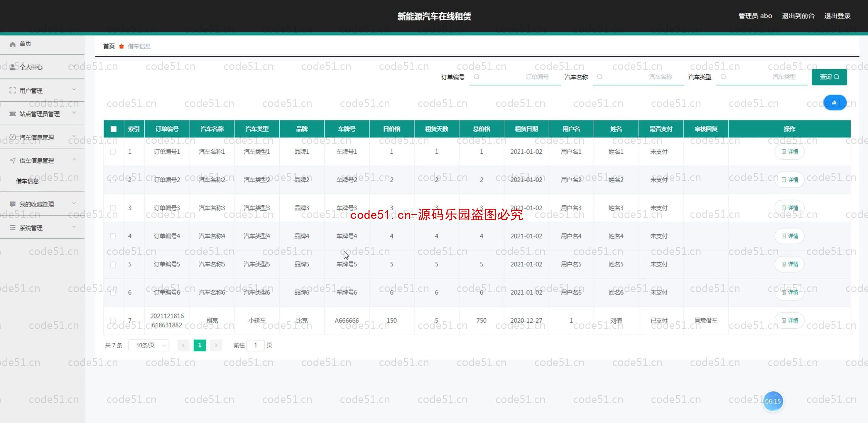Focus the 汽车名称 search input
The height and width of the screenshot is (423, 868).
tap(638, 77)
